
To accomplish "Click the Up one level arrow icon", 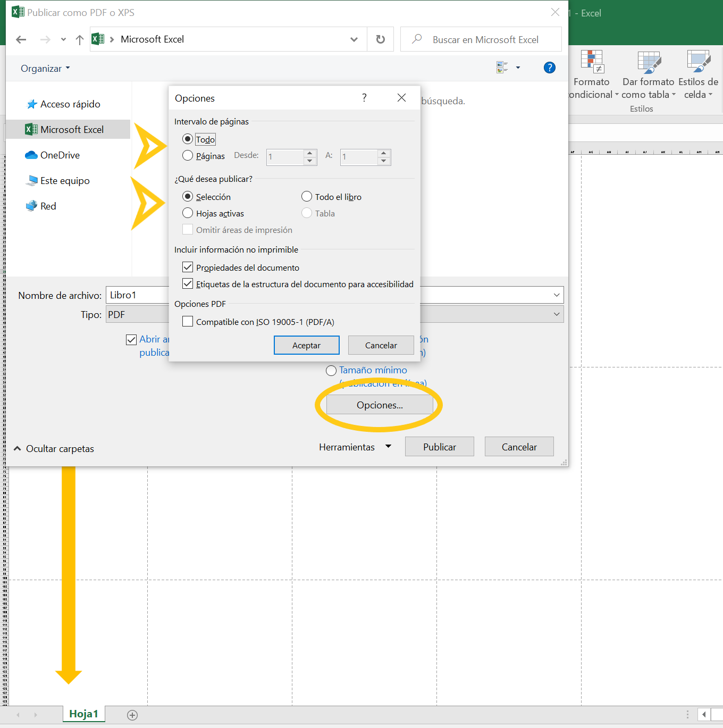I will coord(80,39).
